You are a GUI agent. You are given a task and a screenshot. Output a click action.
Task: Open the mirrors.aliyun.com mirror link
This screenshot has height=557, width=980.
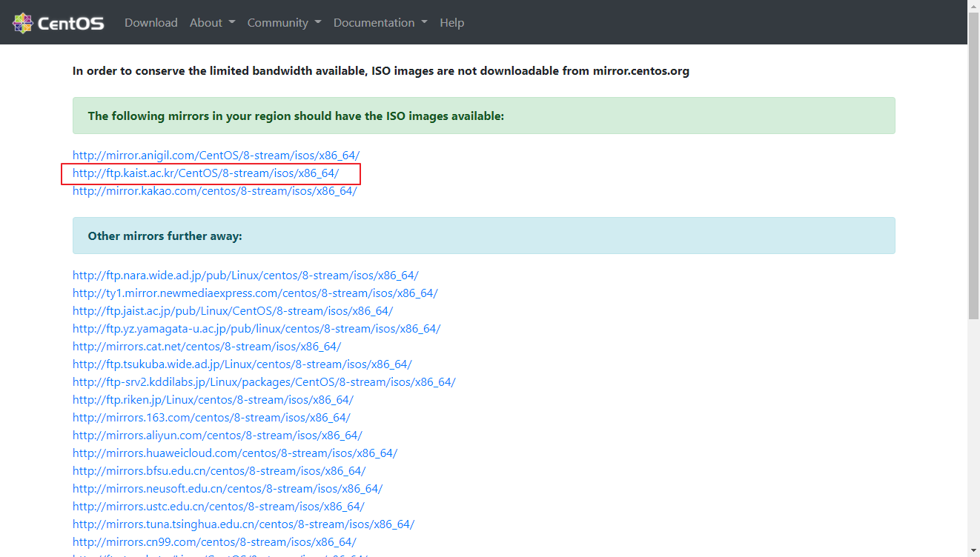[x=217, y=436]
